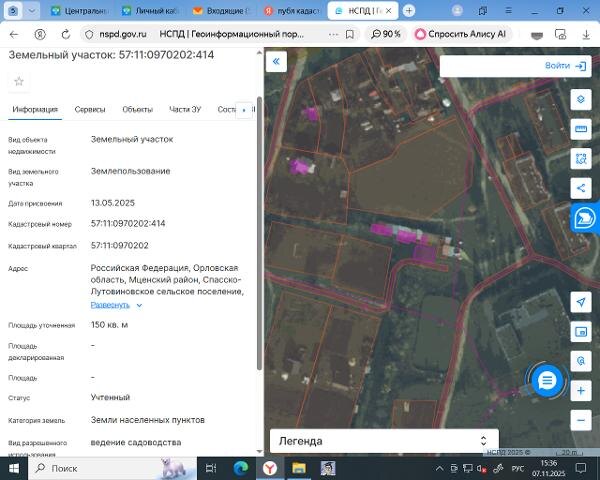600x480 pixels.
Task: Switch to the Центральный browser tab
Action: (80, 11)
